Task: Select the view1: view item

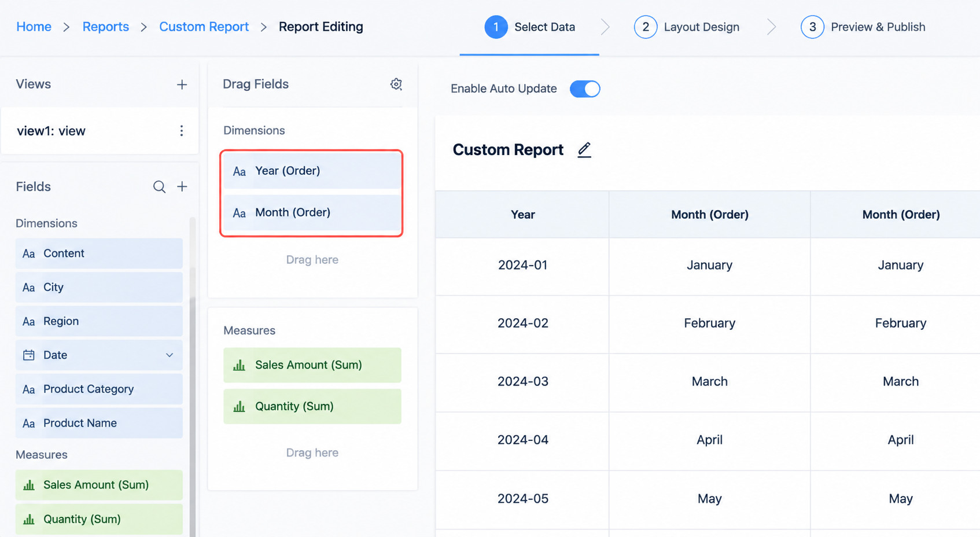Action: pyautogui.click(x=100, y=131)
